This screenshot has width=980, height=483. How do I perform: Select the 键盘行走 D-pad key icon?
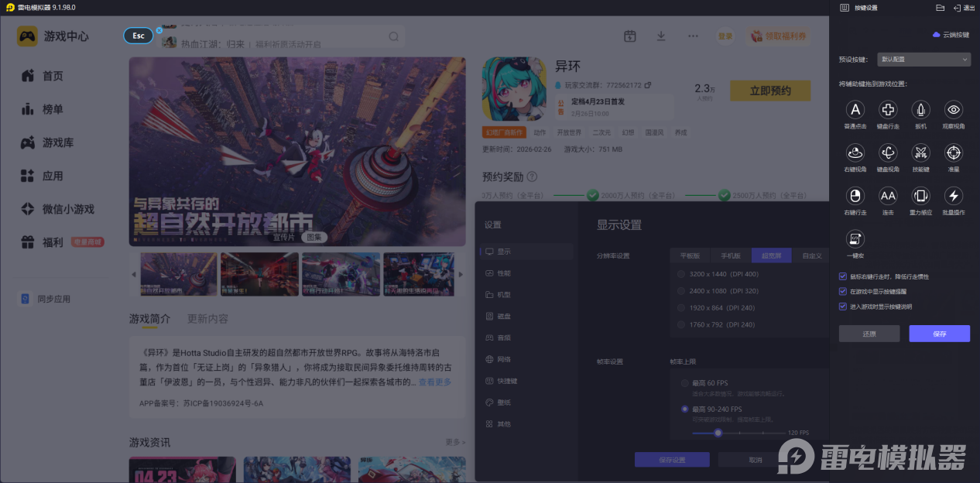888,110
